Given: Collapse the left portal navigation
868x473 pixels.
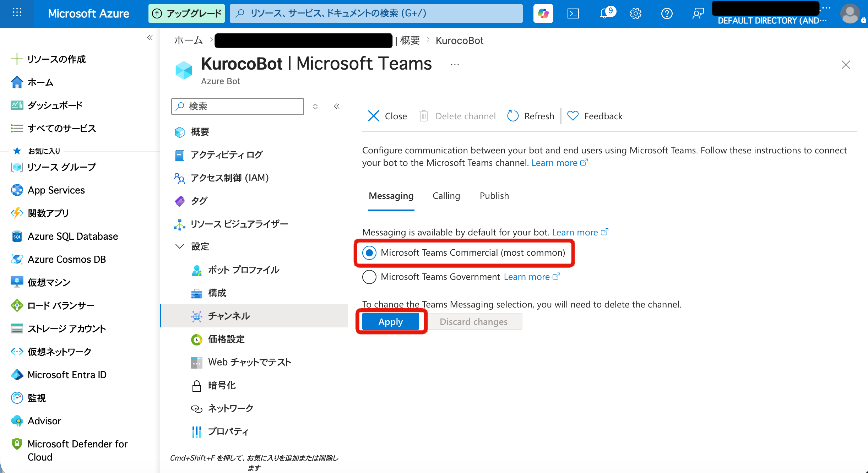Looking at the screenshot, I should click(x=150, y=38).
